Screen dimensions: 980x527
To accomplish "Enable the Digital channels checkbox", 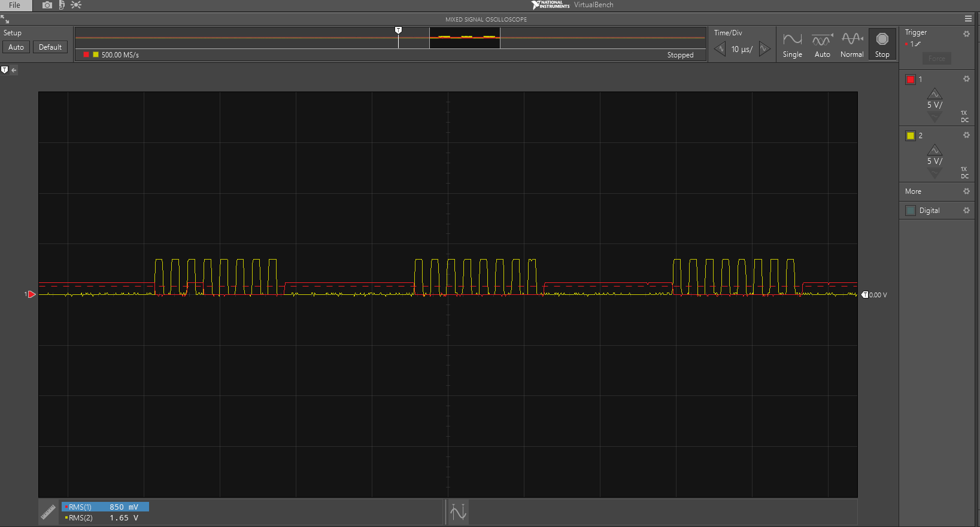I will click(911, 211).
